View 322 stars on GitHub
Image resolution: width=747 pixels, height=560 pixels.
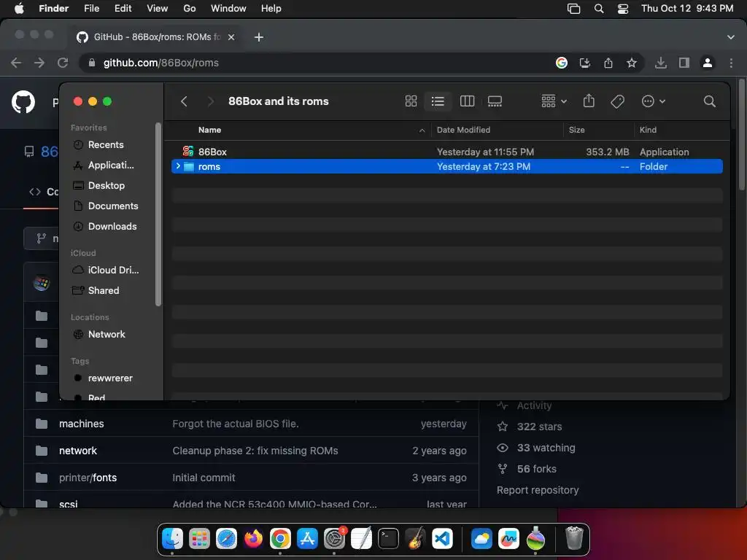(x=539, y=427)
